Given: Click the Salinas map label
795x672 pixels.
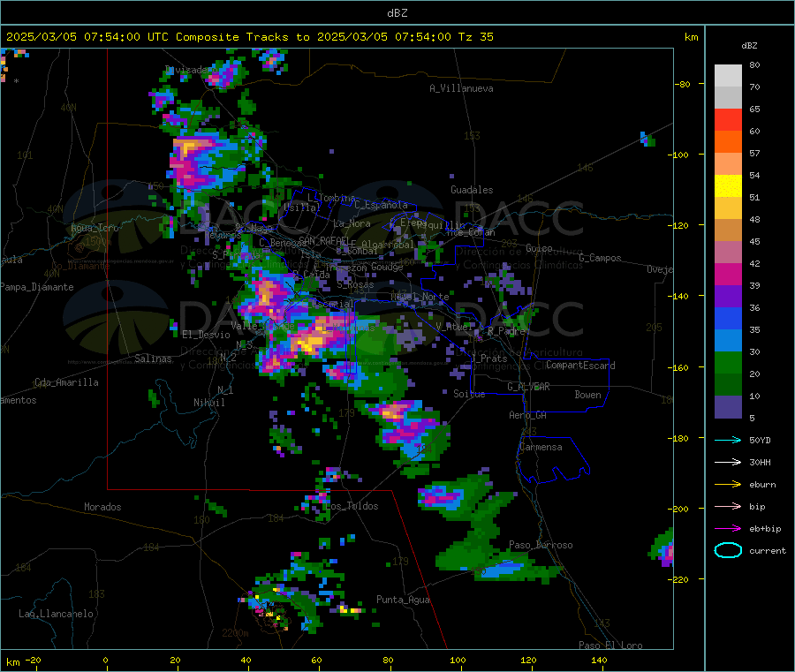Looking at the screenshot, I should (x=153, y=359).
